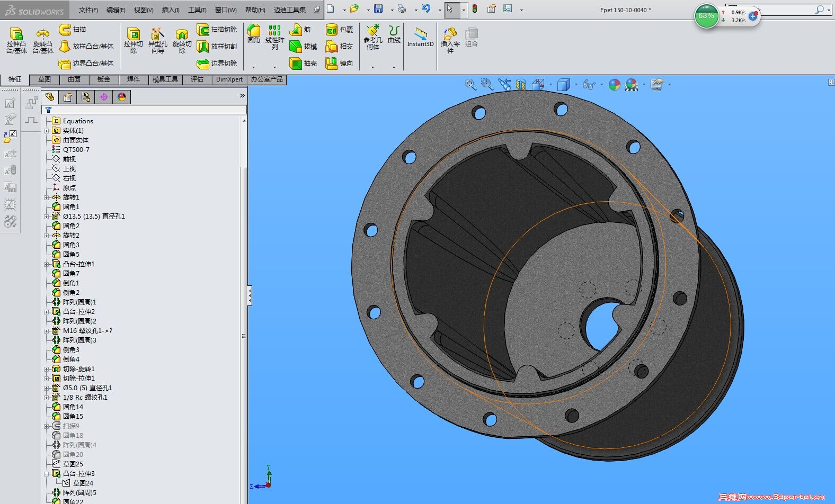
Task: Collapse the 凸台-拉伸3 tree node
Action: click(47, 474)
